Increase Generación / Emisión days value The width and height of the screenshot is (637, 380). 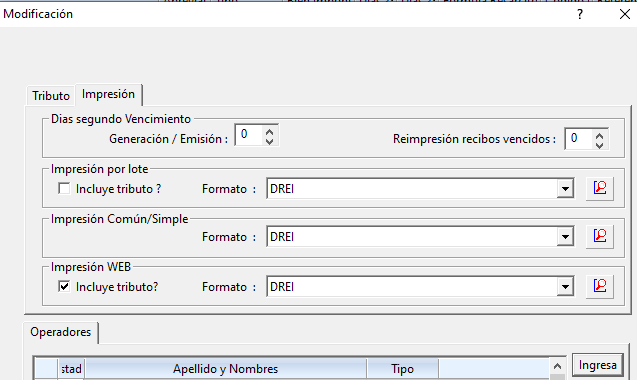269,132
